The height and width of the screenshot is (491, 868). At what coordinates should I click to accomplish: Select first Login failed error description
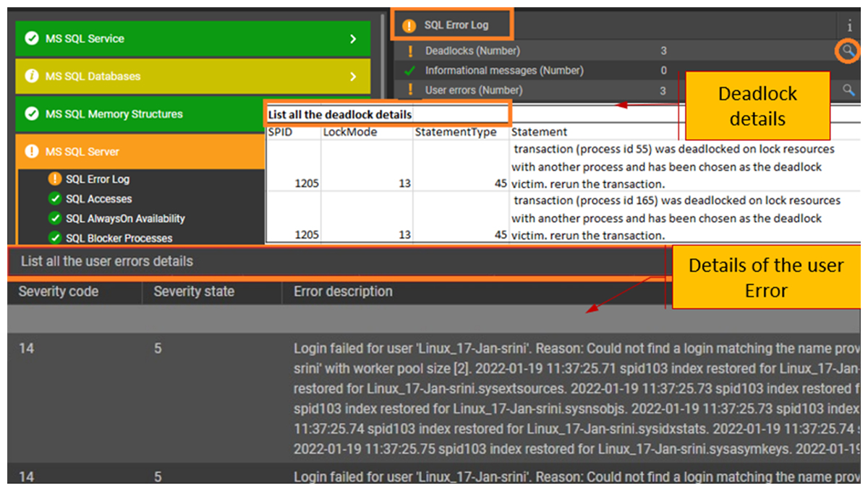coord(577,398)
